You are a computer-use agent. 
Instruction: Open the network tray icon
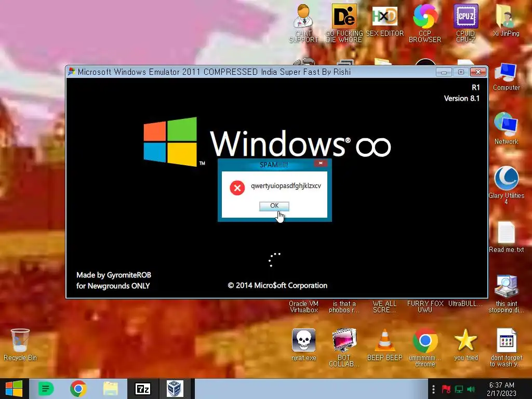459,389
